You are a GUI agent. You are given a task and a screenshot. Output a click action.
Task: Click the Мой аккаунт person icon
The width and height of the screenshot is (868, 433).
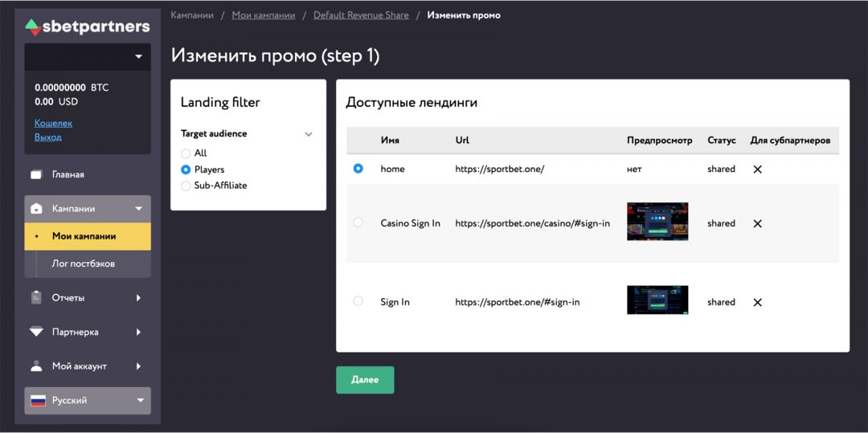pos(36,366)
